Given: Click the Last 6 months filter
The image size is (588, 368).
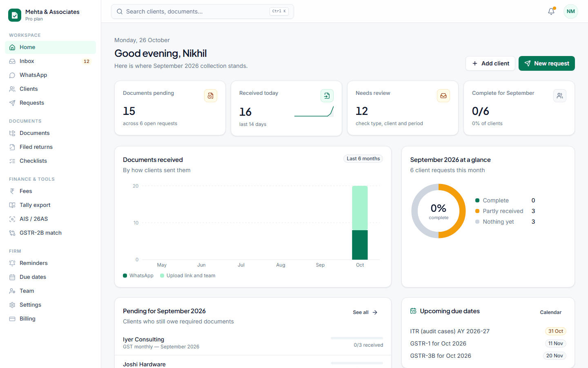Looking at the screenshot, I should click(x=363, y=159).
